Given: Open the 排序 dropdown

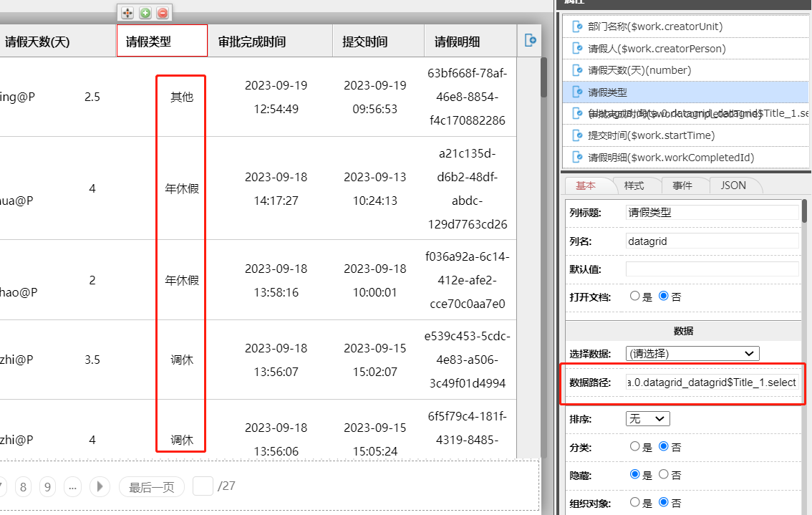Looking at the screenshot, I should pyautogui.click(x=648, y=418).
